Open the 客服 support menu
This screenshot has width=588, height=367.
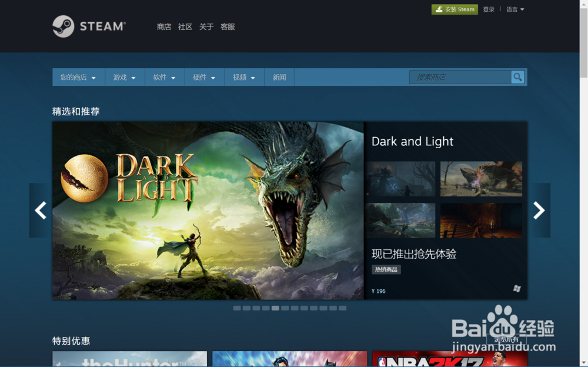point(228,26)
